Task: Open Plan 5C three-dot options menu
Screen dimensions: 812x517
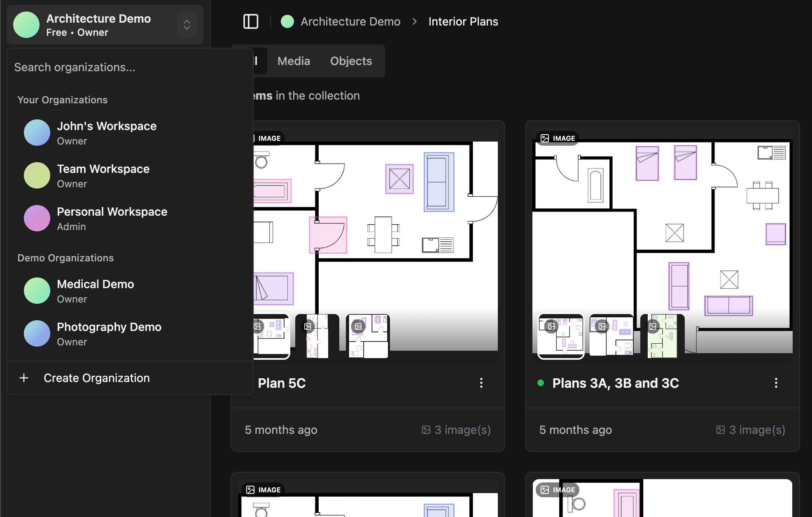Action: coord(481,383)
